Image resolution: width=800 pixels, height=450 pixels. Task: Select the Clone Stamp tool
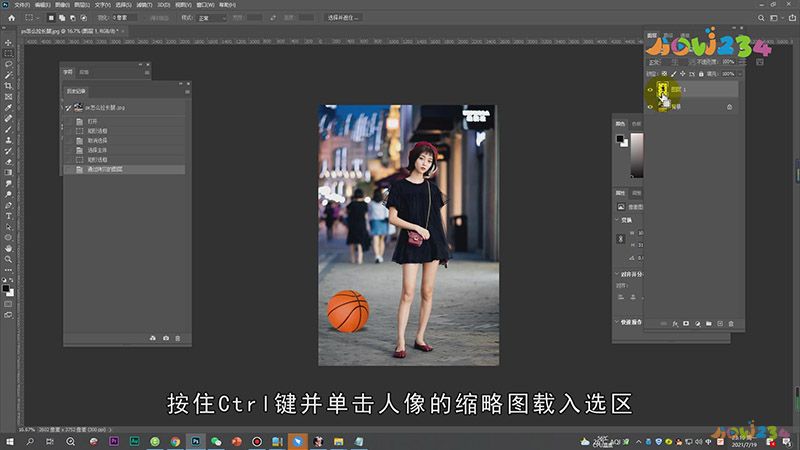click(x=8, y=140)
